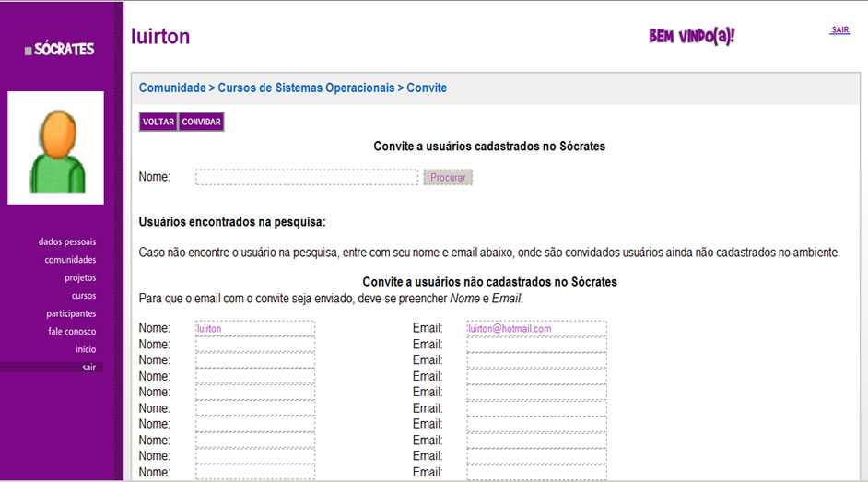Click the Procurar search button

448,177
